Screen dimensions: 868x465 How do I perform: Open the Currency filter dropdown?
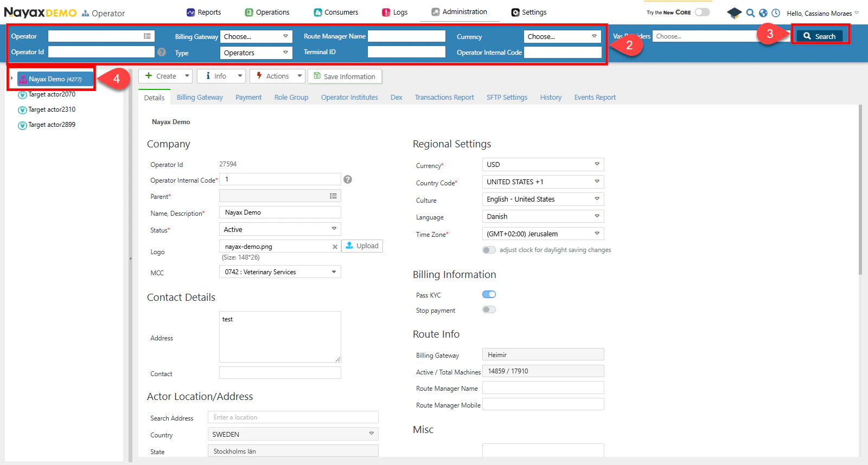(563, 36)
